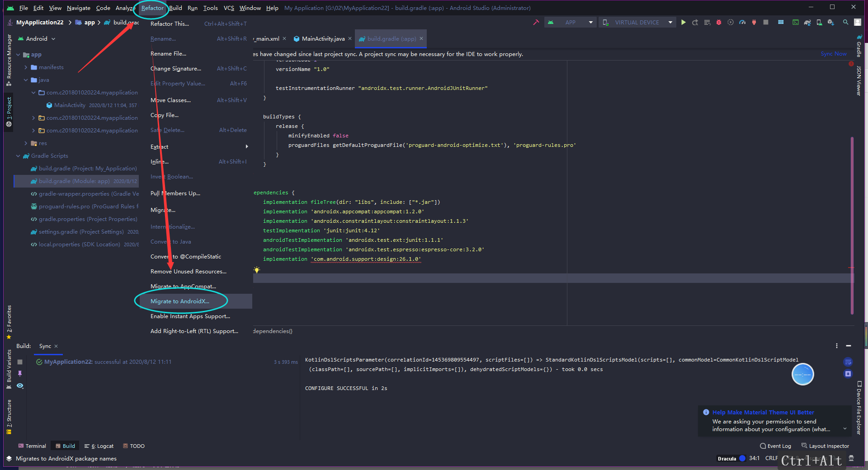Click the Sync Now link
Image resolution: width=868 pixels, height=470 pixels.
(x=834, y=54)
